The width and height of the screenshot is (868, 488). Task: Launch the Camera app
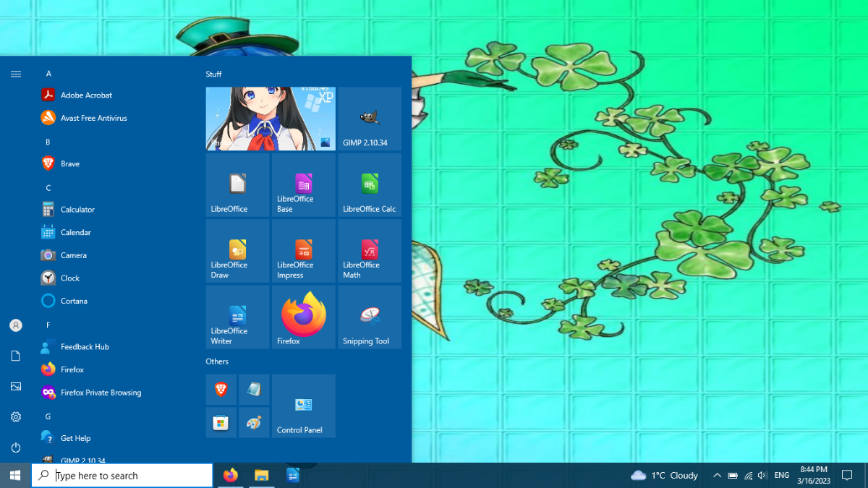(x=116, y=255)
